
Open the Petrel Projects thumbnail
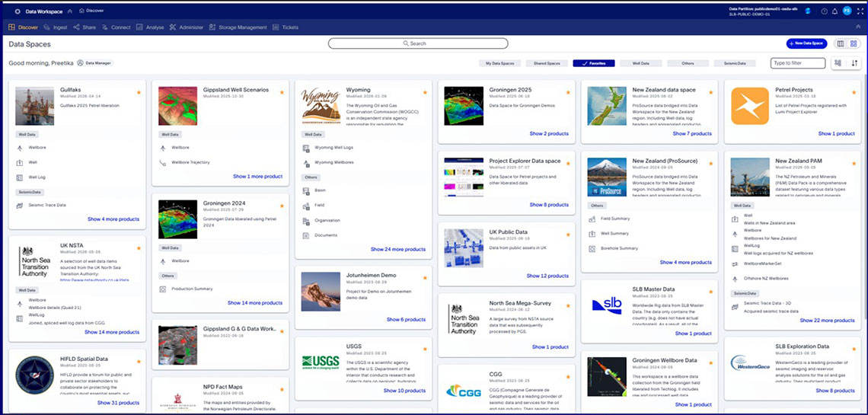click(750, 106)
